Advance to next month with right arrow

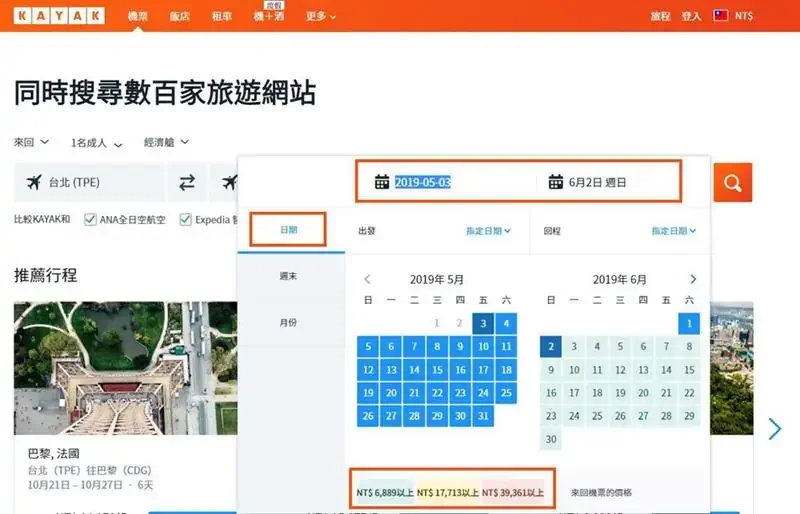693,280
